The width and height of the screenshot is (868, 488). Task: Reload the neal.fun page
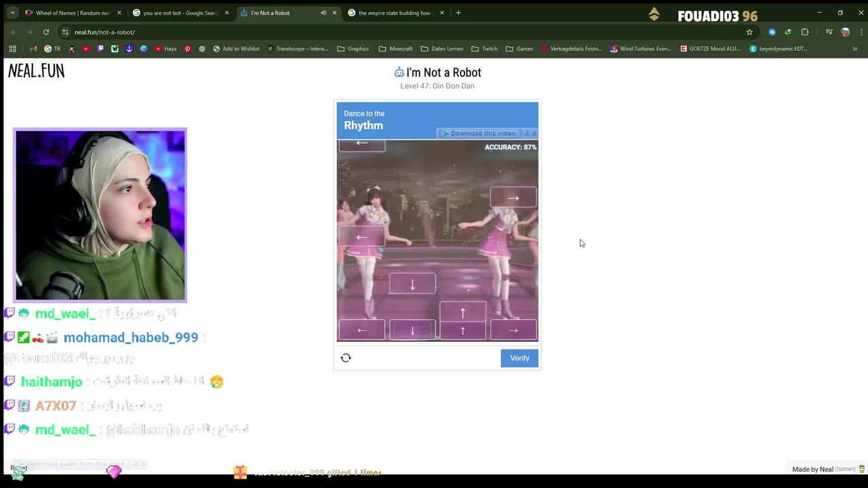click(46, 32)
